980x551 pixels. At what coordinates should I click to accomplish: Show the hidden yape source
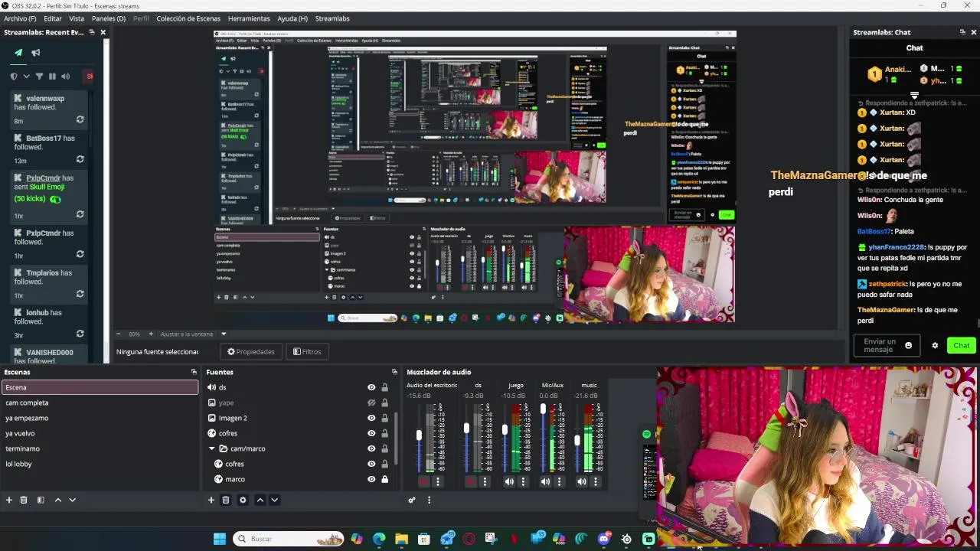(371, 403)
